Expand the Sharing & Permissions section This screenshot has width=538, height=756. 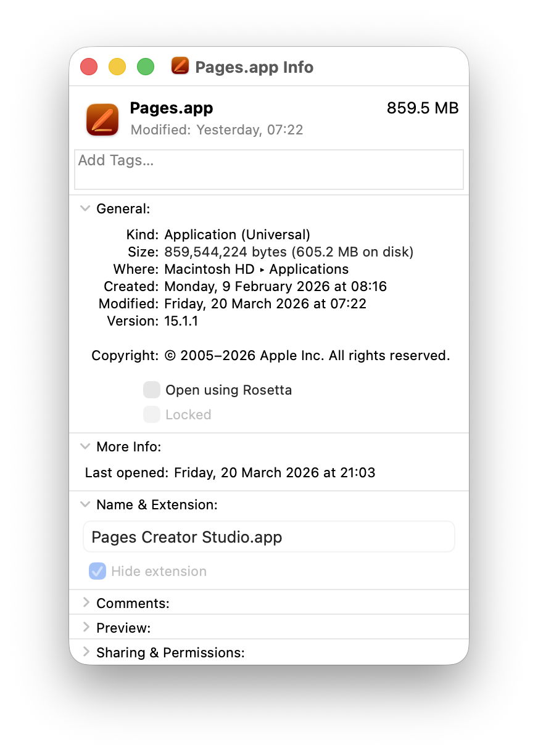(85, 652)
